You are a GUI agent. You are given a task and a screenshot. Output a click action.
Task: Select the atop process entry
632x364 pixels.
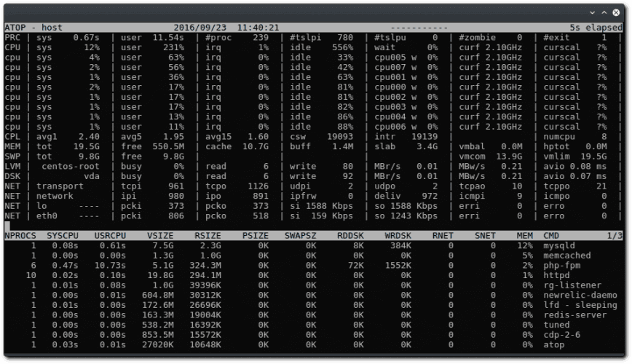554,344
